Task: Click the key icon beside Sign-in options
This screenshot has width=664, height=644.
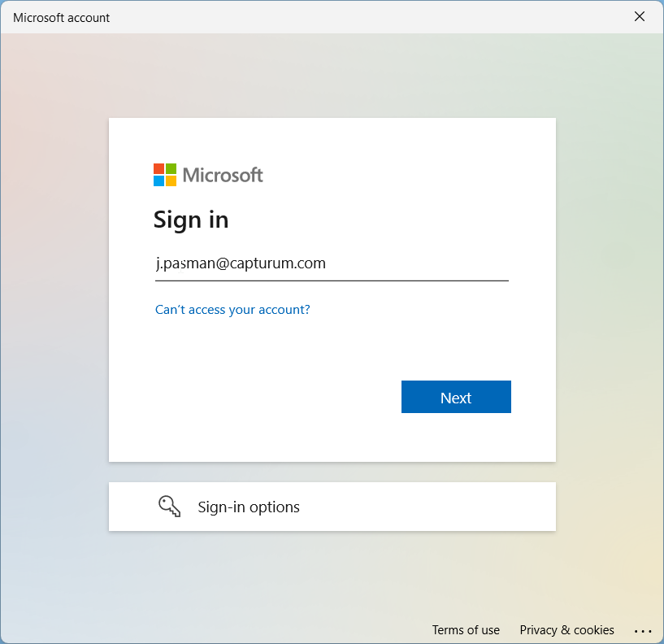Action: point(169,507)
